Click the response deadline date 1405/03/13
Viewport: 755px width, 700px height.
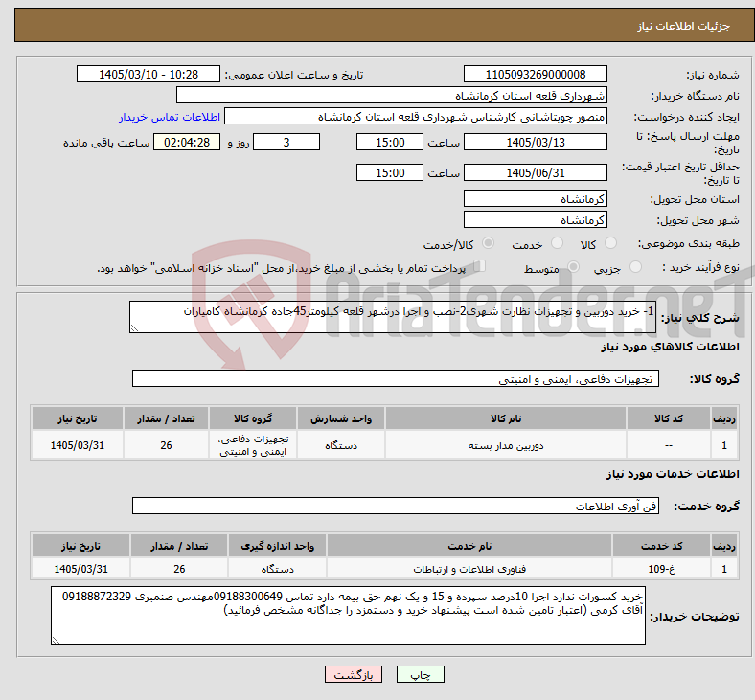(x=535, y=142)
